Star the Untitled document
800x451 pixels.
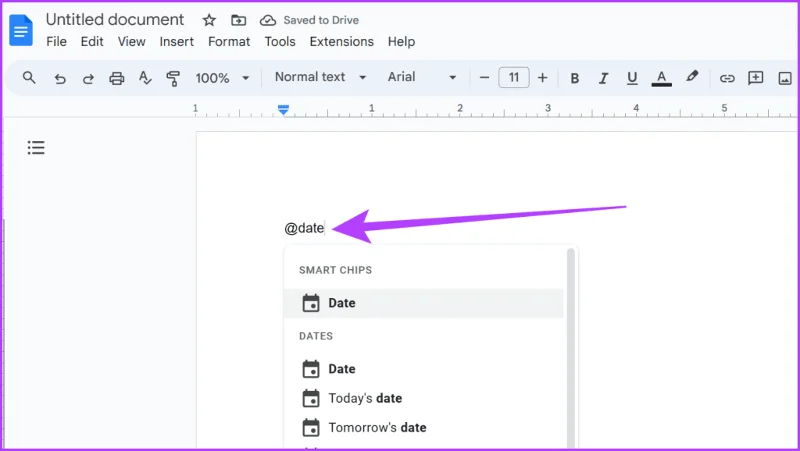click(x=209, y=20)
